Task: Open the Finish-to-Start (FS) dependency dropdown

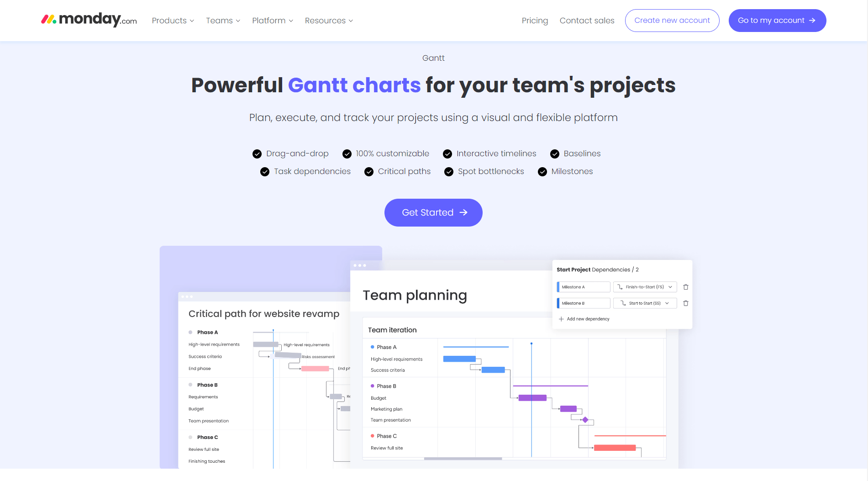Action: click(x=645, y=287)
